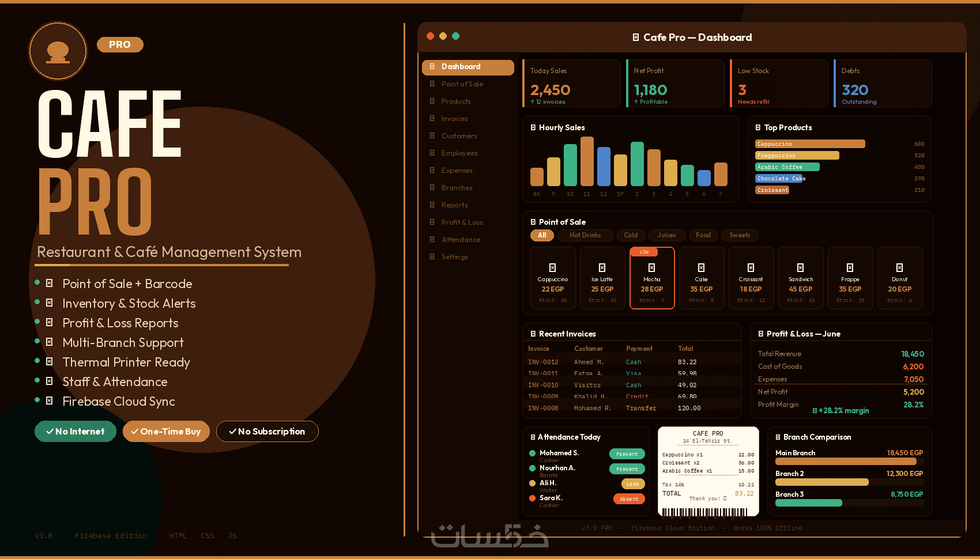Screen dimensions: 980x559
Task: Click the icon beside Branches in the sidebar
Action: click(432, 187)
